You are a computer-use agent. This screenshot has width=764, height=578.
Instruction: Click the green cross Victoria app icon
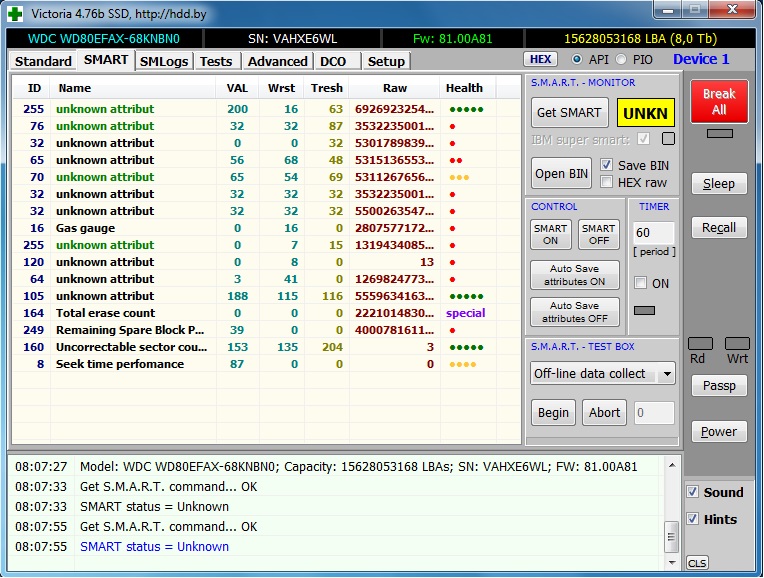coord(15,13)
